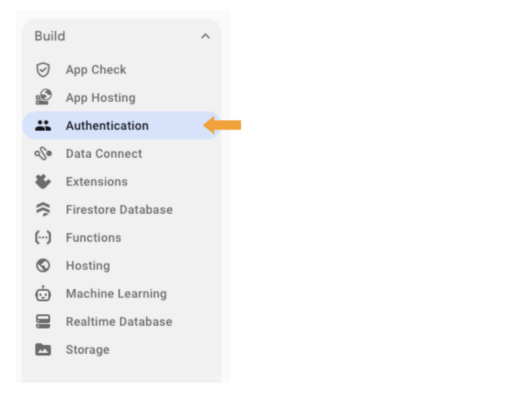Click the Authentication people icon
532x399 pixels.
coord(43,126)
